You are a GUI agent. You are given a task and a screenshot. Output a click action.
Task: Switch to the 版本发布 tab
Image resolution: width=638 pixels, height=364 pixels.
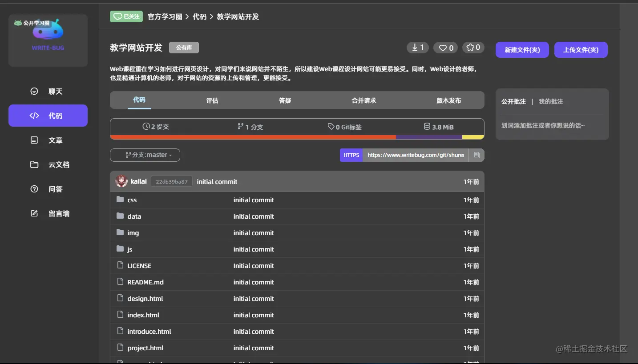[x=449, y=100]
